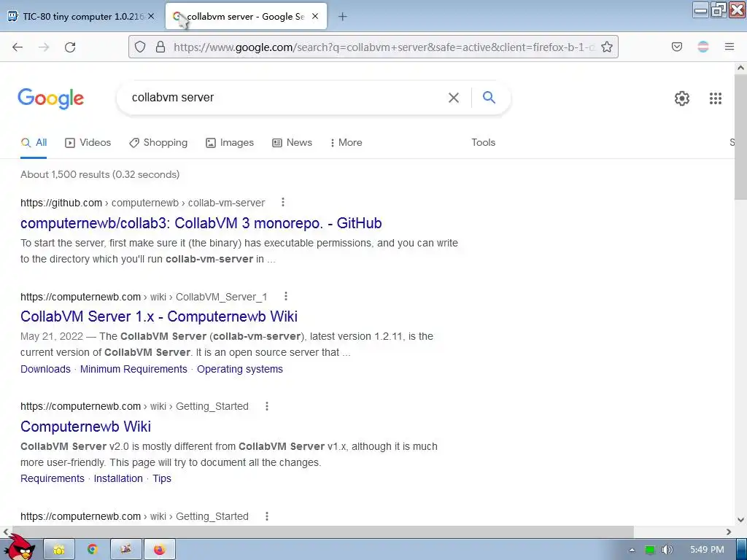The image size is (747, 560).
Task: Expand the More search filters
Action: tap(347, 142)
